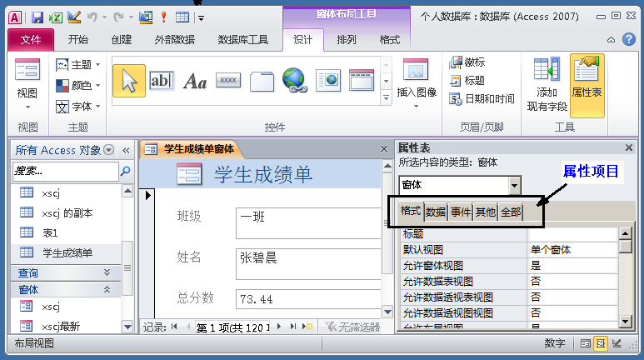Image resolution: width=644 pixels, height=360 pixels.
Task: Click the 标题 title button in header/footer group
Action: click(x=467, y=81)
